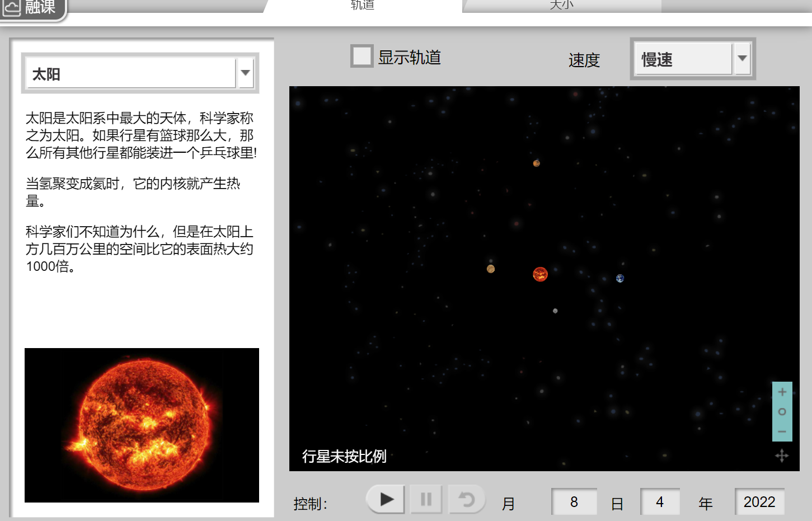Switch to the 轨道 tab

point(362,6)
